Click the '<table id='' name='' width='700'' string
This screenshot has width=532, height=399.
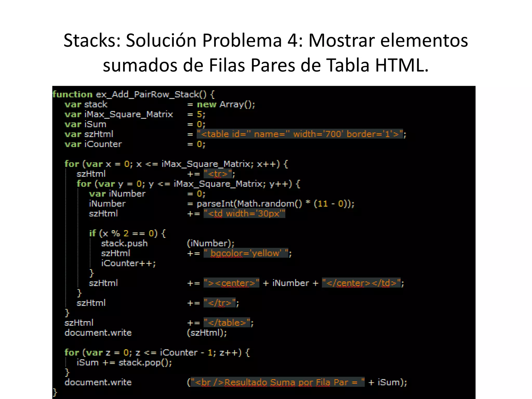pos(300,134)
